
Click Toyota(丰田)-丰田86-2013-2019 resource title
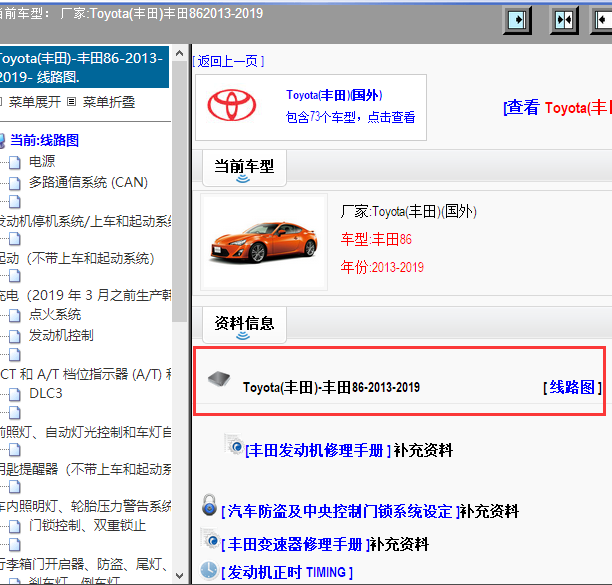coord(331,387)
